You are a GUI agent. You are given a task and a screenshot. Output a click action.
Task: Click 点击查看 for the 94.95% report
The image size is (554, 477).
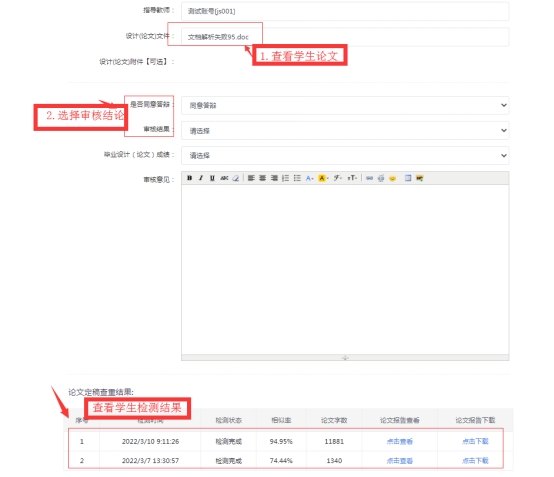(x=400, y=441)
